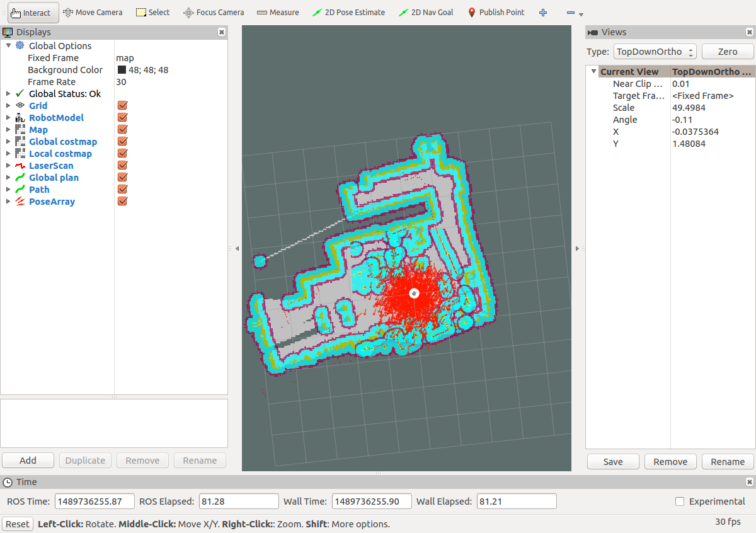Select the Interact tool
This screenshot has height=533, width=756.
pos(32,12)
